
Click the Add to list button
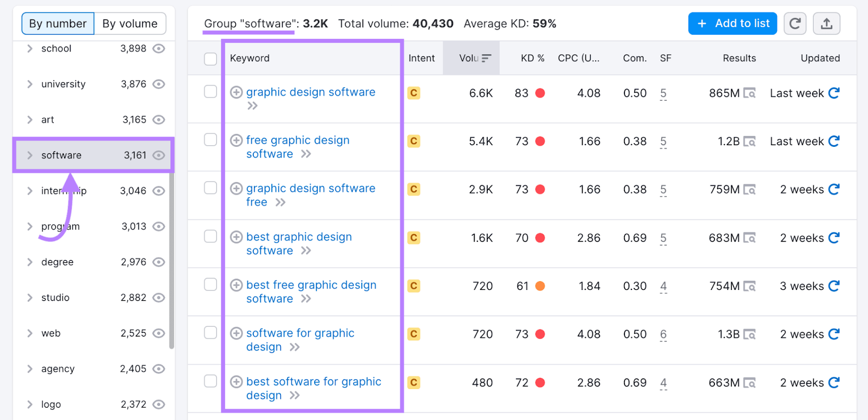point(732,24)
